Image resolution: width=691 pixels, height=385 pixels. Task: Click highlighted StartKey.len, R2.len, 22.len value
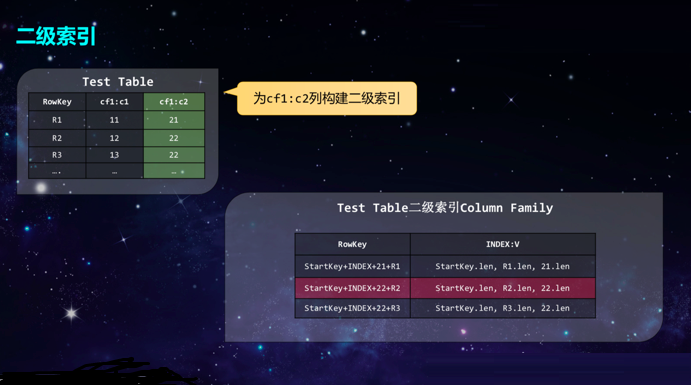(503, 288)
